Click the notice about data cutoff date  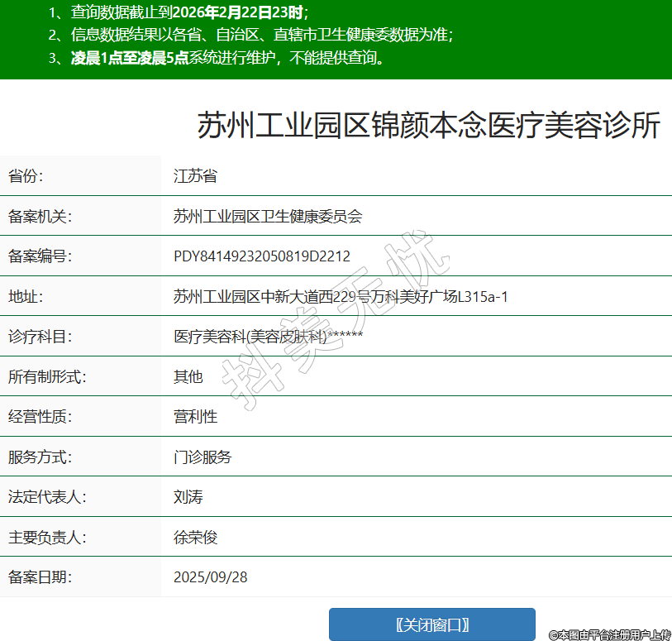tap(178, 12)
